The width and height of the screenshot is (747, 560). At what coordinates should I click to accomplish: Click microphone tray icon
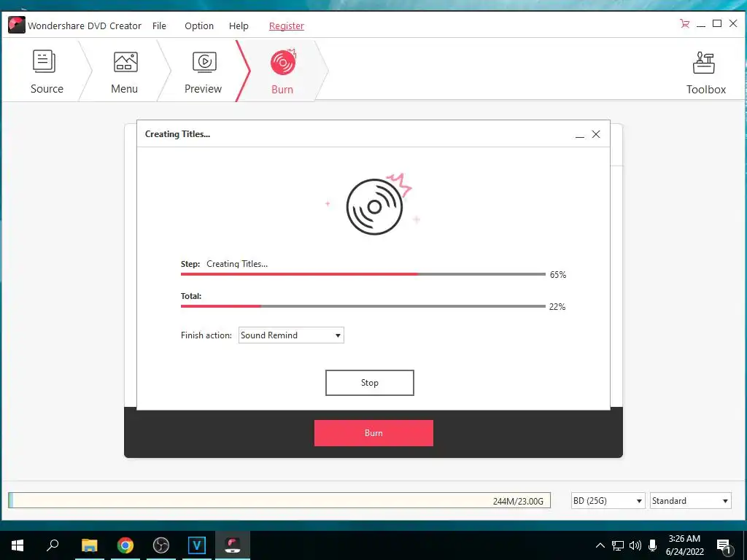[x=653, y=545]
